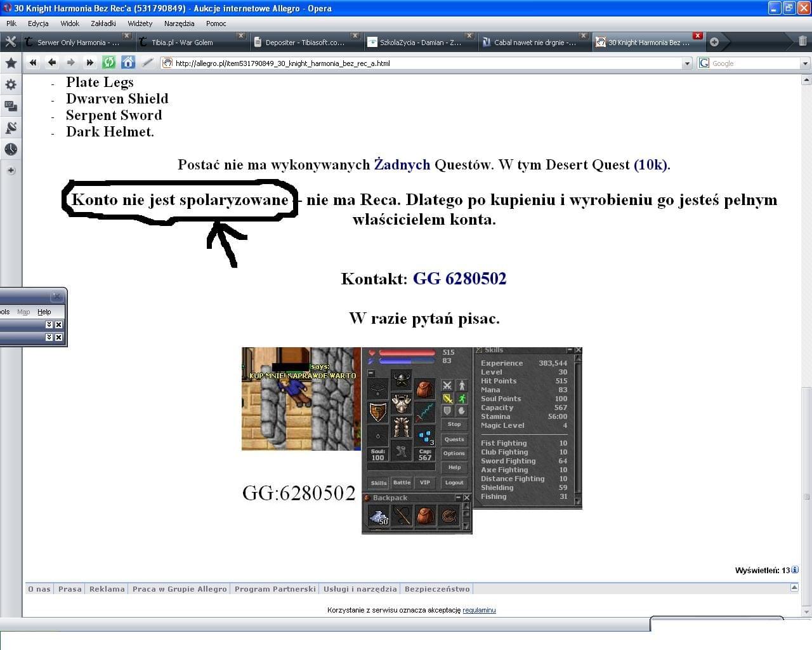Viewport: 812px width, 650px height.
Task: Open the Bookmarks star panel
Action: (x=11, y=63)
